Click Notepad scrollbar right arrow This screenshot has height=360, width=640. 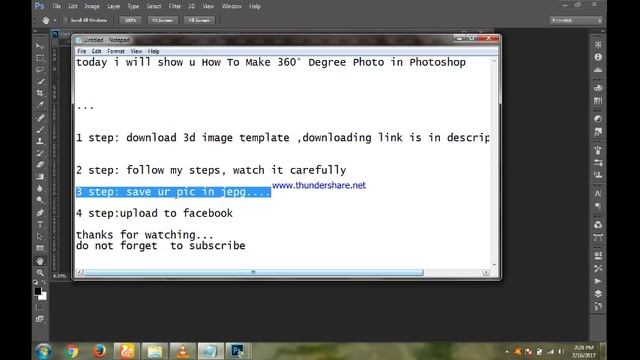[x=486, y=272]
